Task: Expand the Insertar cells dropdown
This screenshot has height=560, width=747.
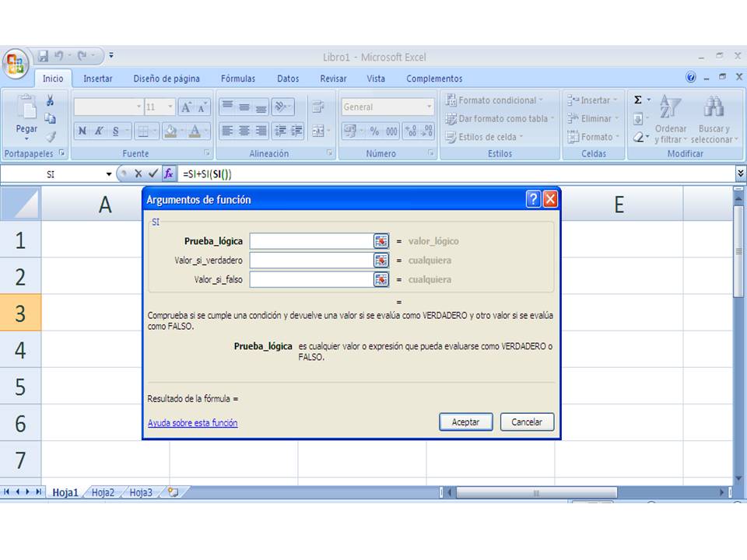Action: click(613, 100)
